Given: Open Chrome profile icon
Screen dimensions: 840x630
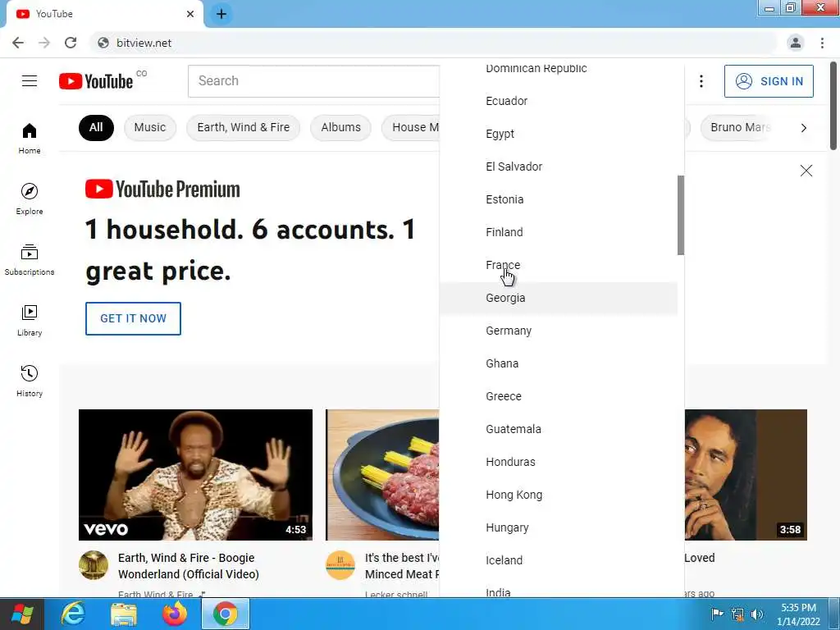Looking at the screenshot, I should [x=796, y=43].
